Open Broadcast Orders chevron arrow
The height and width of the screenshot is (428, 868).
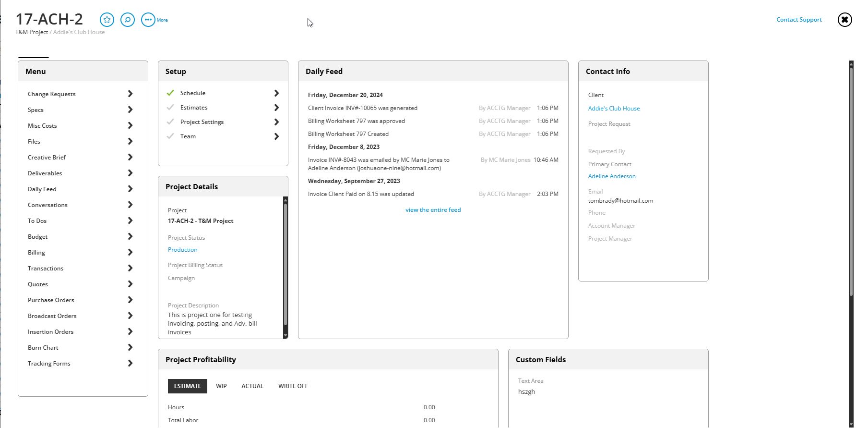click(x=130, y=316)
